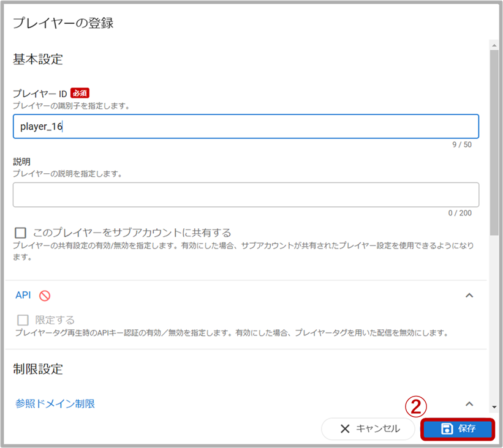
Task: Click the 基本設定 section heading
Action: [x=38, y=59]
